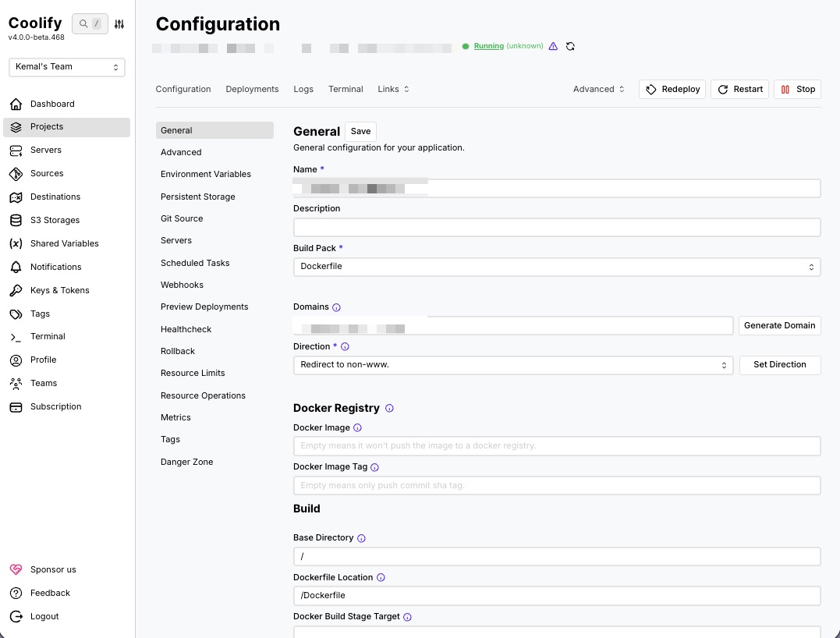Refresh the status with the circular arrows icon
Viewport: 840px width, 638px height.
point(570,46)
